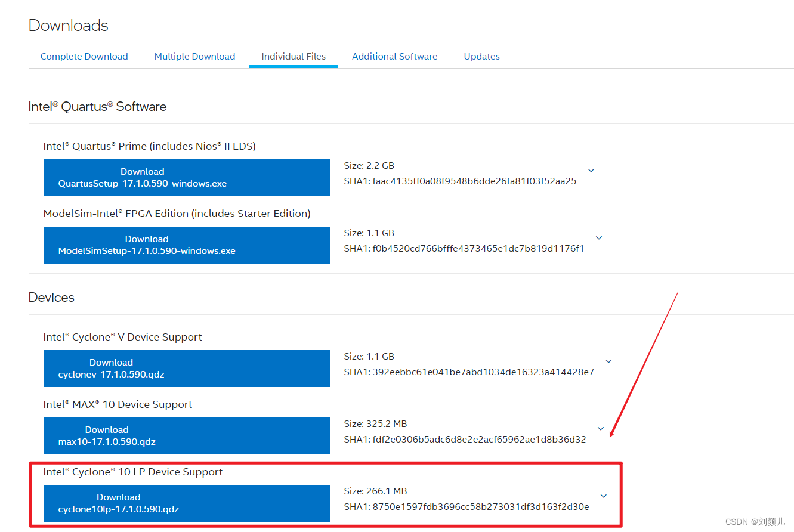
Task: Download QuartusSetup-17.1.0.590-windows.exe
Action: (187, 178)
